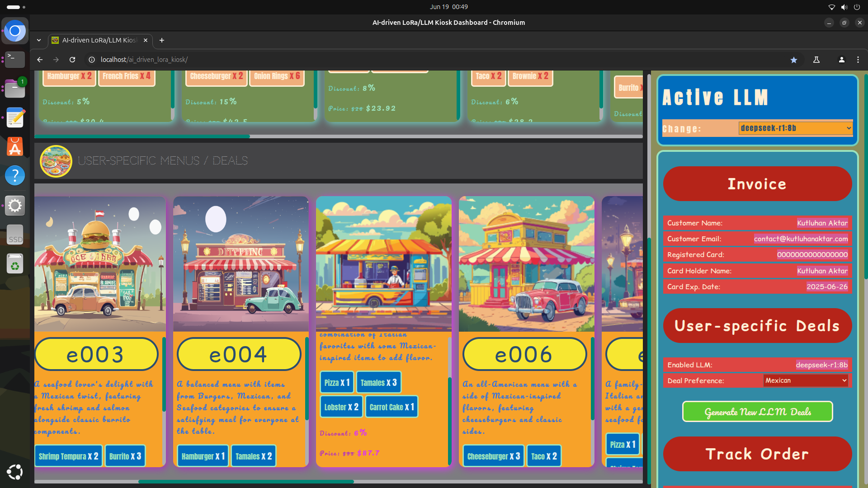Click the Cheeseburger X 3 item tag
Viewport: 868px width, 488px height.
click(494, 456)
